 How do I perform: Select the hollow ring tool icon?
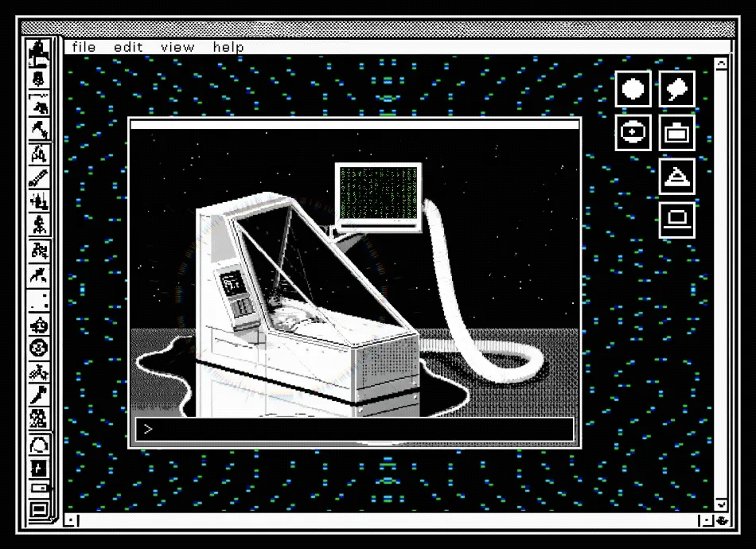[x=38, y=445]
